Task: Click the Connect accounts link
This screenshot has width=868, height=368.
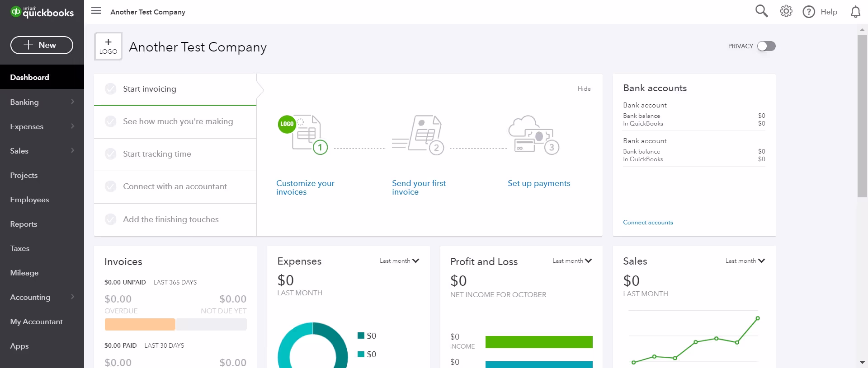Action: [648, 222]
